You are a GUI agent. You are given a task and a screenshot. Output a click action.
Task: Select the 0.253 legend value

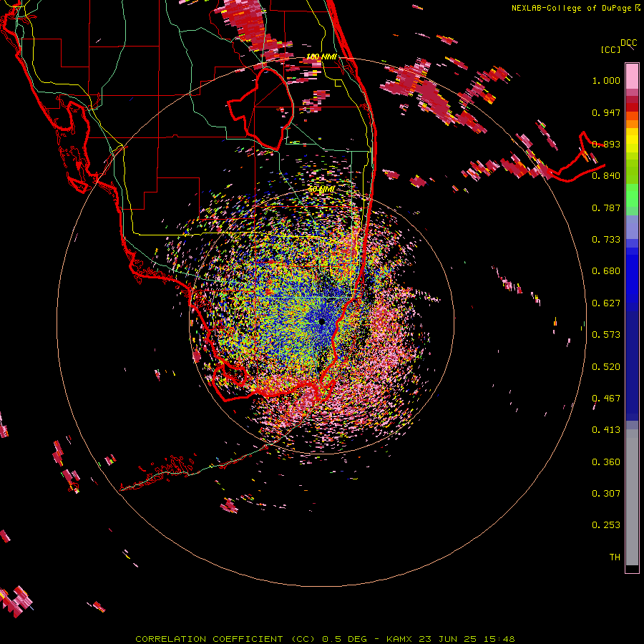606,525
